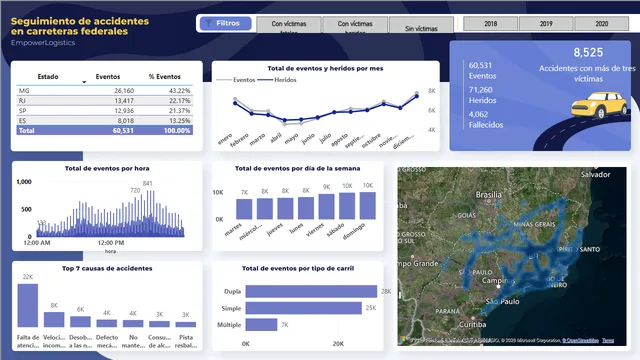Select the Múltiple bar in lane chart
The height and width of the screenshot is (360, 640).
(262, 325)
